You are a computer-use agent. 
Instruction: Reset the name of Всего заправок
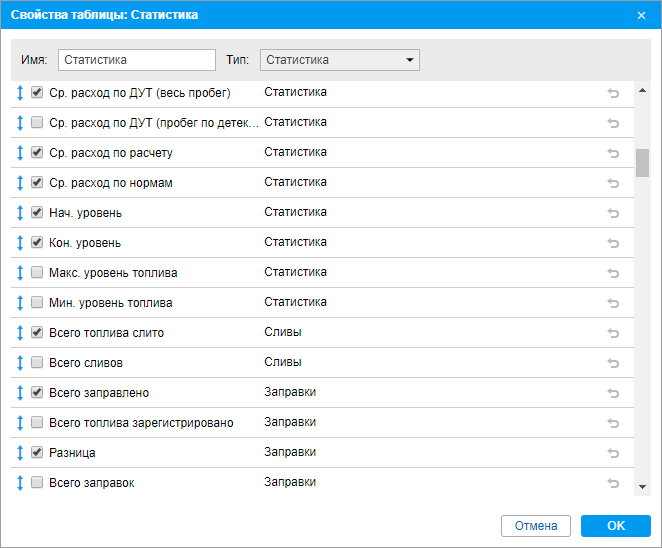(x=613, y=483)
